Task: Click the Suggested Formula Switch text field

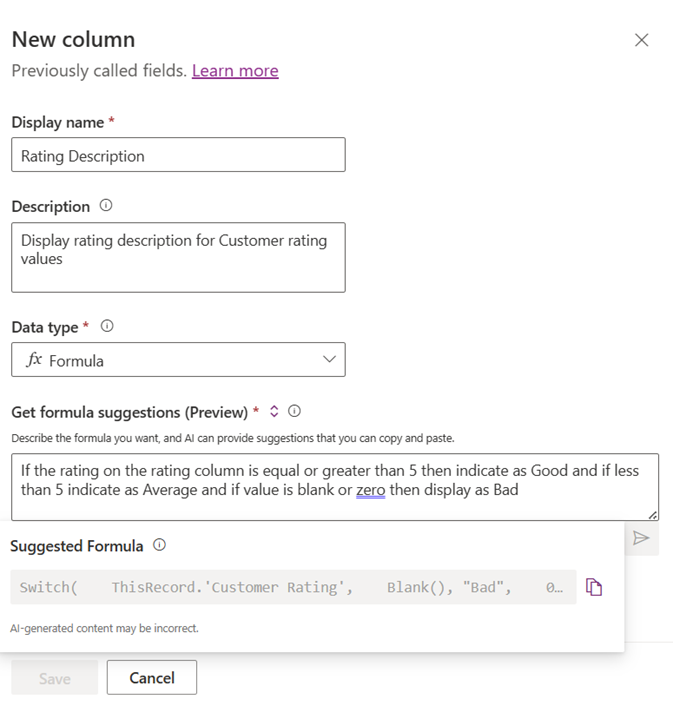Action: click(292, 587)
